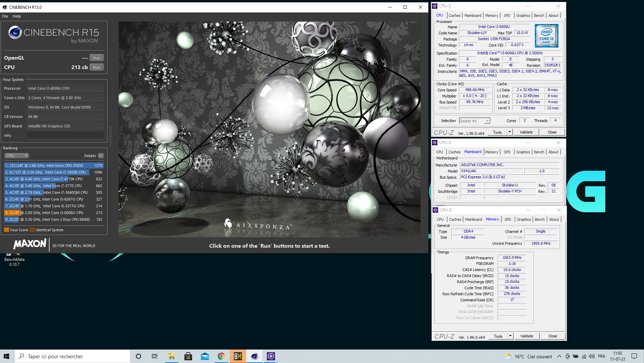Click the ranking Details arrow button
Screen dimensions: 644x363
coord(101,156)
